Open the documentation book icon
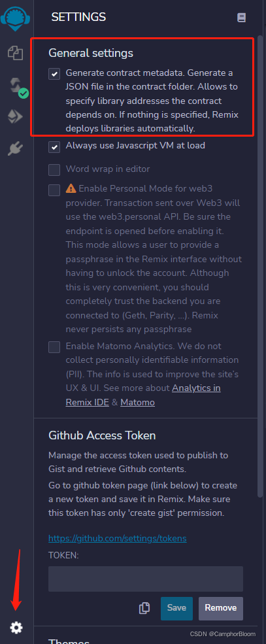The height and width of the screenshot is (644, 266). pos(241,18)
